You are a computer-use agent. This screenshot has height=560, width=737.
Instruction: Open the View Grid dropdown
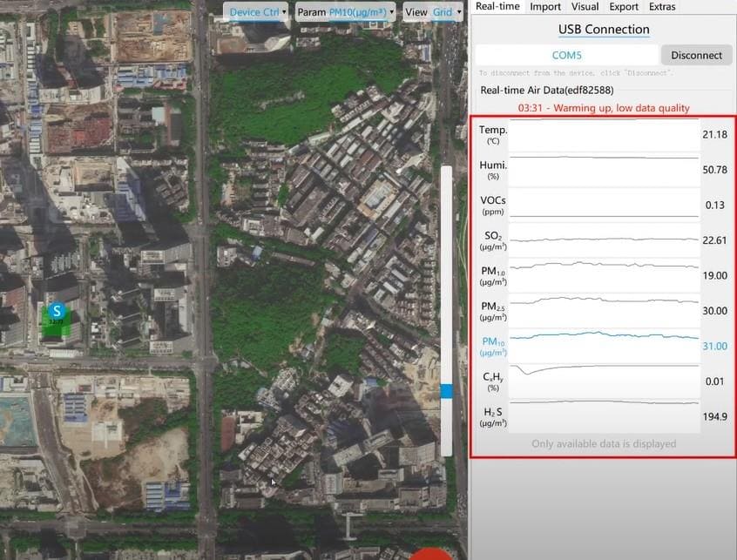[x=429, y=12]
